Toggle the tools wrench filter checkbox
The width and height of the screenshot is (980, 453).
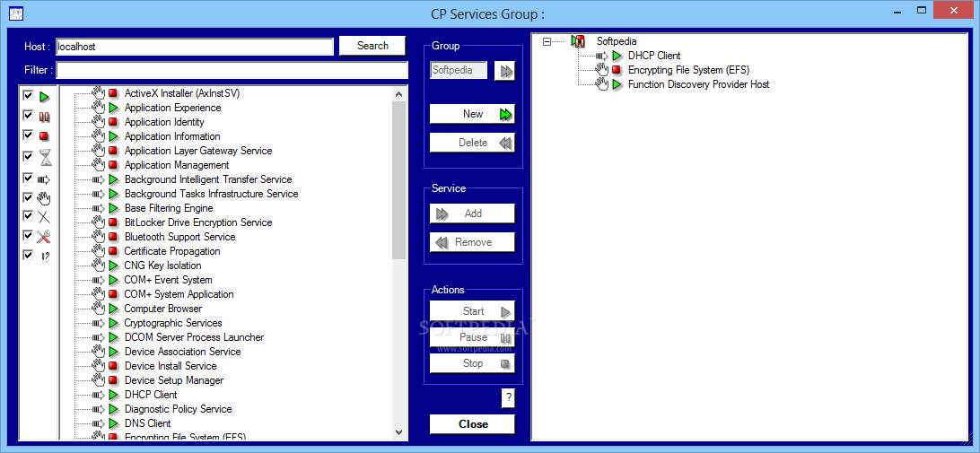[x=28, y=236]
